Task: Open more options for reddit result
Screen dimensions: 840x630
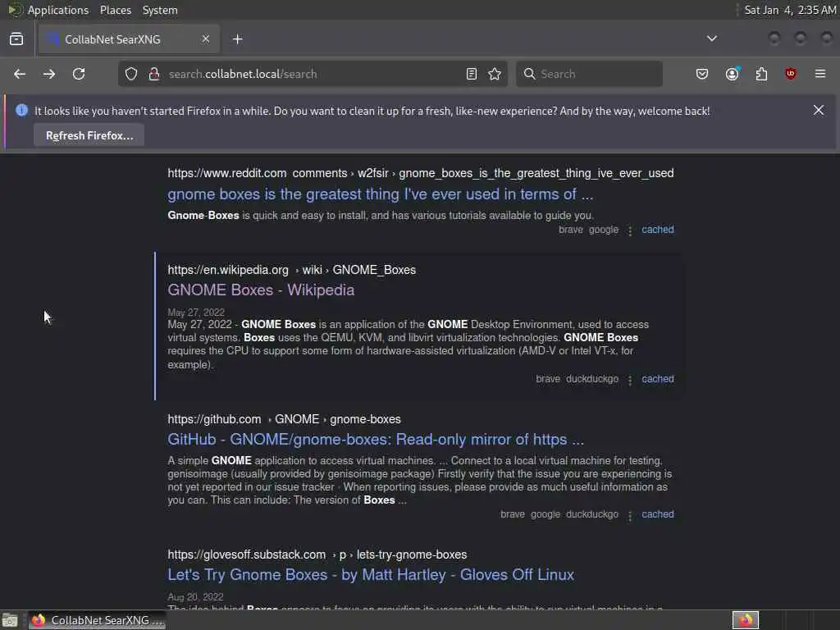Action: tap(630, 231)
